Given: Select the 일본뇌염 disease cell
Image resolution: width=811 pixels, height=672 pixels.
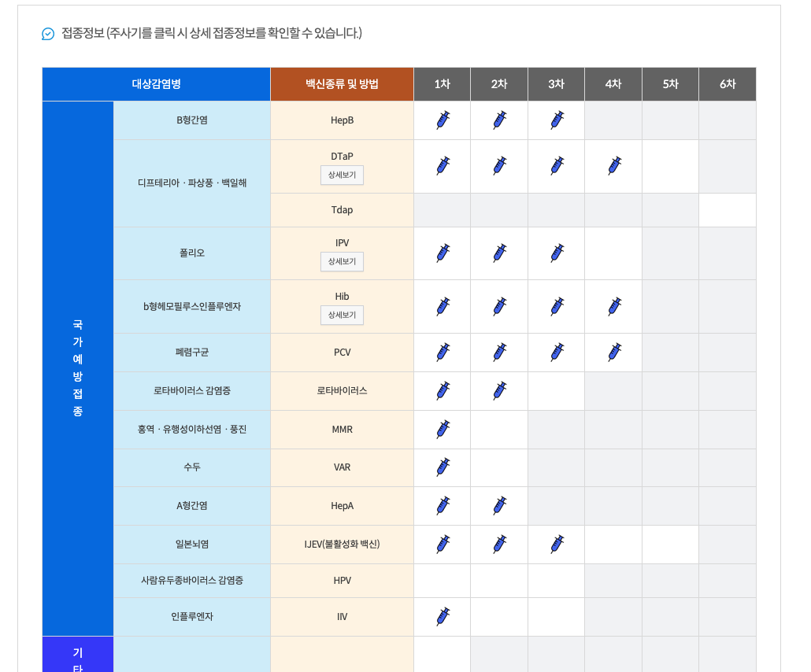Looking at the screenshot, I should pos(192,545).
